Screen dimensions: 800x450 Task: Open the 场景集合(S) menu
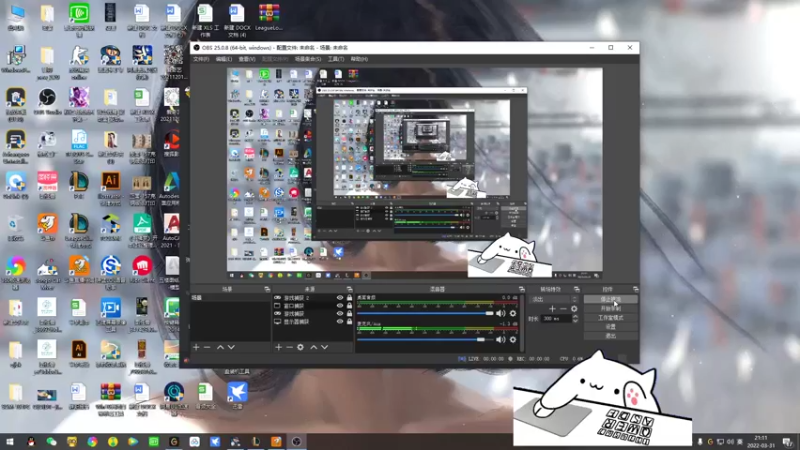(308, 59)
